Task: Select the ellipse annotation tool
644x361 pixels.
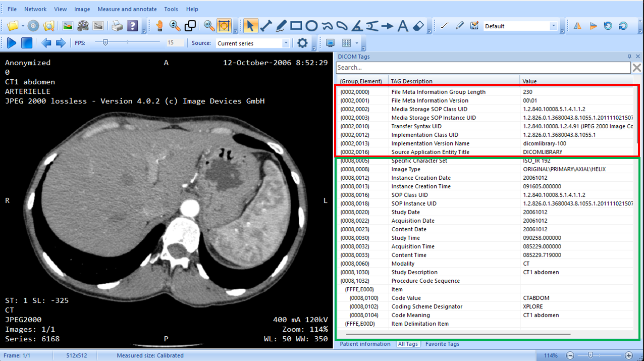Action: (311, 26)
